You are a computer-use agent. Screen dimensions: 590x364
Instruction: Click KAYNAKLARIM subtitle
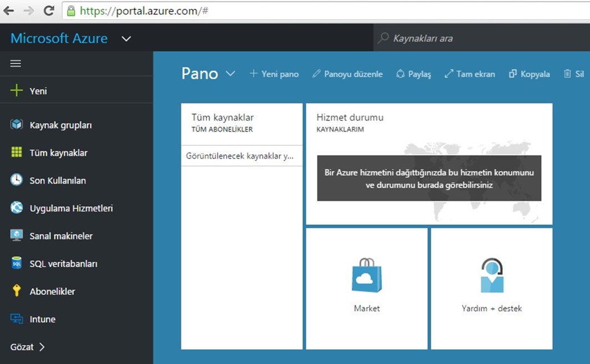coord(340,129)
